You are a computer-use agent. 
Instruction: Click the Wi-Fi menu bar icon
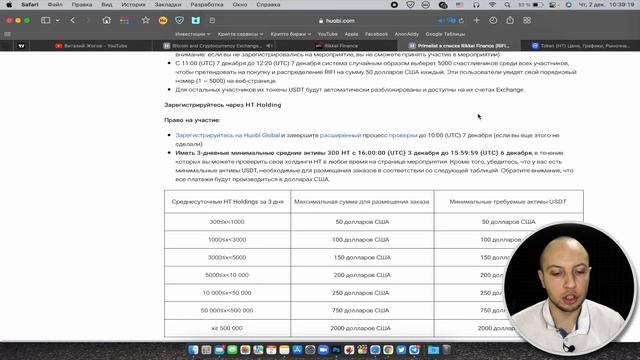pyautogui.click(x=492, y=5)
